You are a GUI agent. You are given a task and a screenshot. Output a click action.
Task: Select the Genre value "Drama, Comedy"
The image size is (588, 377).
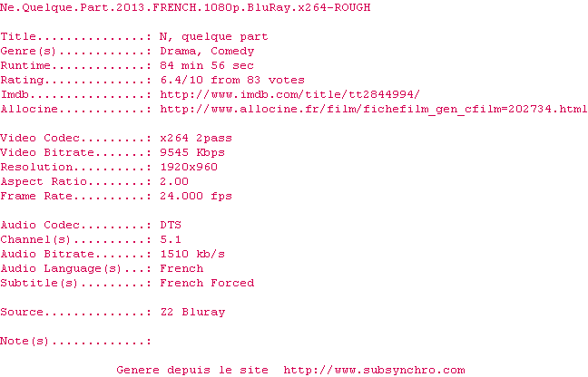[207, 52]
